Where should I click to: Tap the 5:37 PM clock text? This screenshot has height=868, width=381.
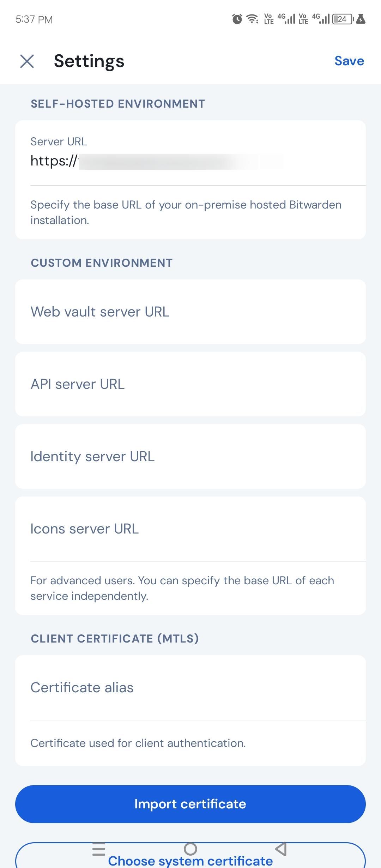(34, 19)
